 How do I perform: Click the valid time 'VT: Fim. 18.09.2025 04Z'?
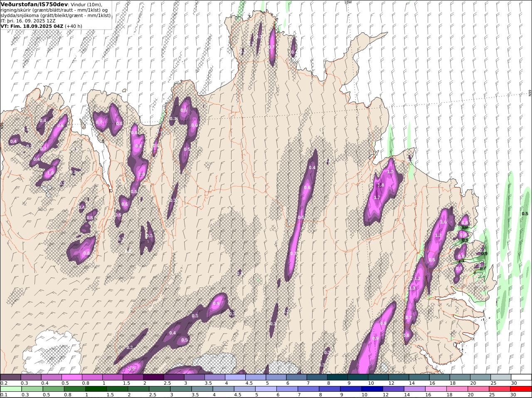click(x=32, y=26)
